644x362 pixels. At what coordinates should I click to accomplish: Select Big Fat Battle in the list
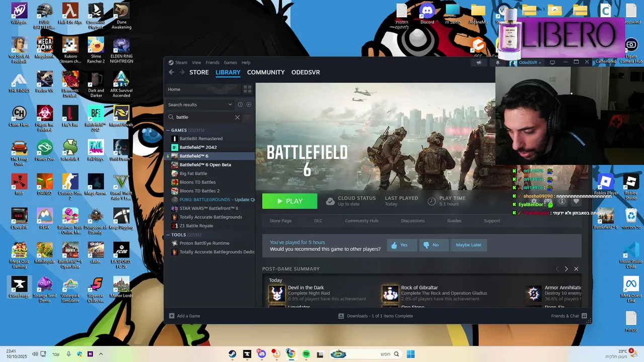[x=193, y=173]
